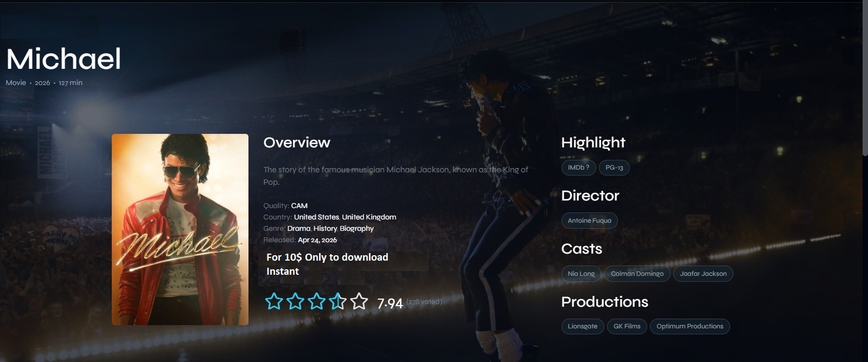Give a four star rating

point(337,301)
